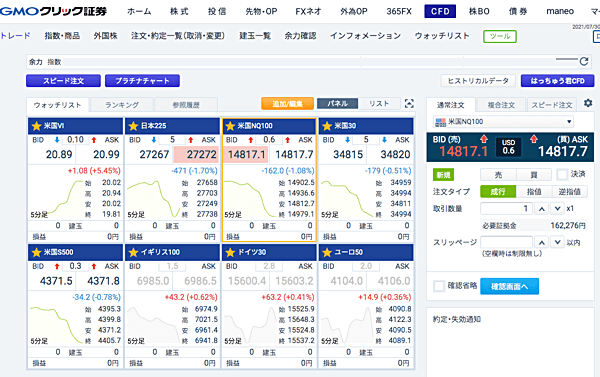Toggle star on 米国NQ100 card
The image size is (600, 377).
pyautogui.click(x=230, y=126)
